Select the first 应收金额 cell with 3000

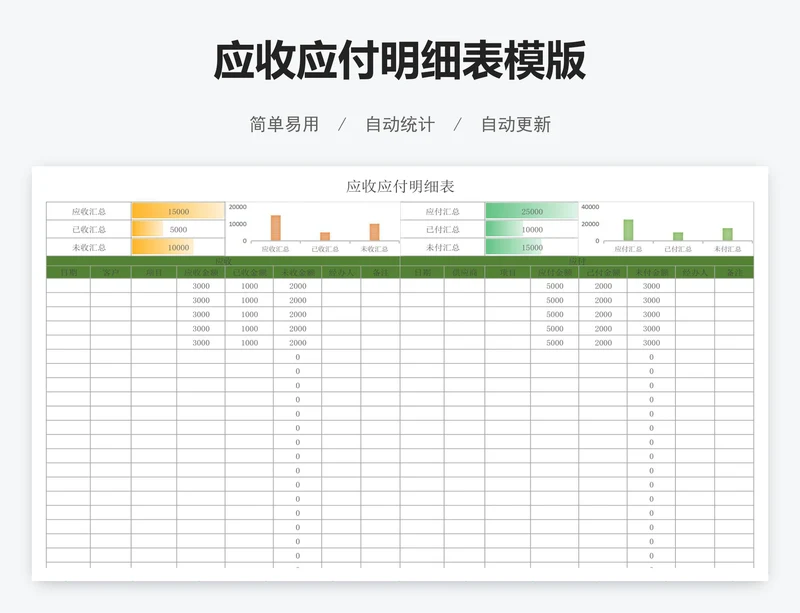[201, 286]
